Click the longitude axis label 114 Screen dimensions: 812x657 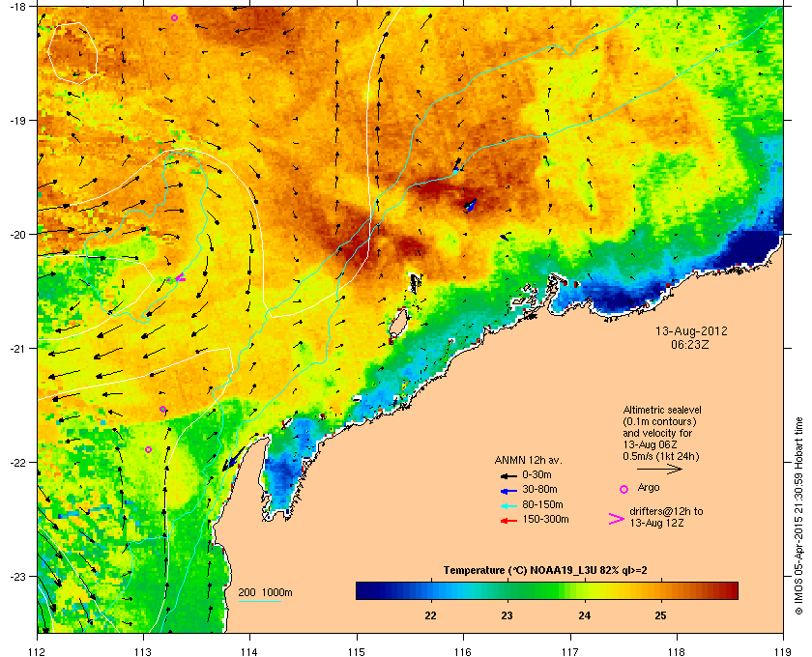(x=249, y=651)
